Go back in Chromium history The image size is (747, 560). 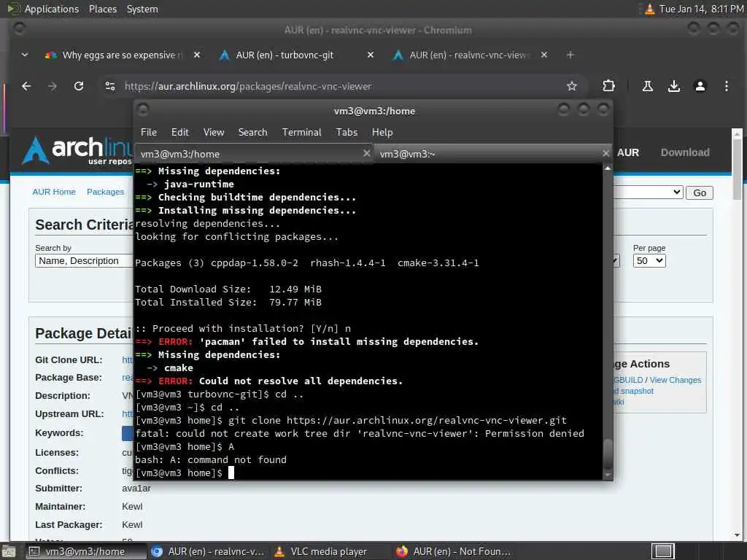pos(26,86)
